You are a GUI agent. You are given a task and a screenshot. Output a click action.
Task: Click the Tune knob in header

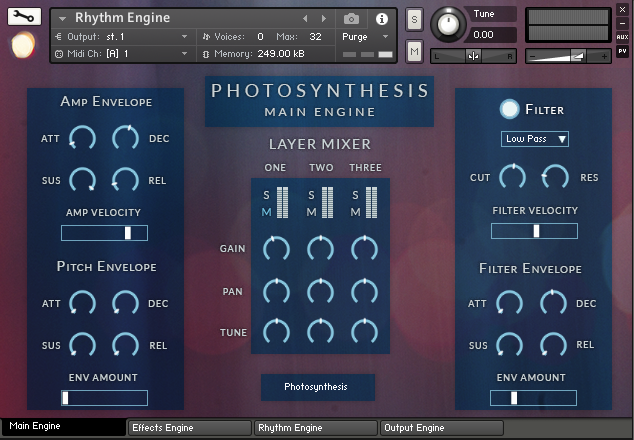448,24
